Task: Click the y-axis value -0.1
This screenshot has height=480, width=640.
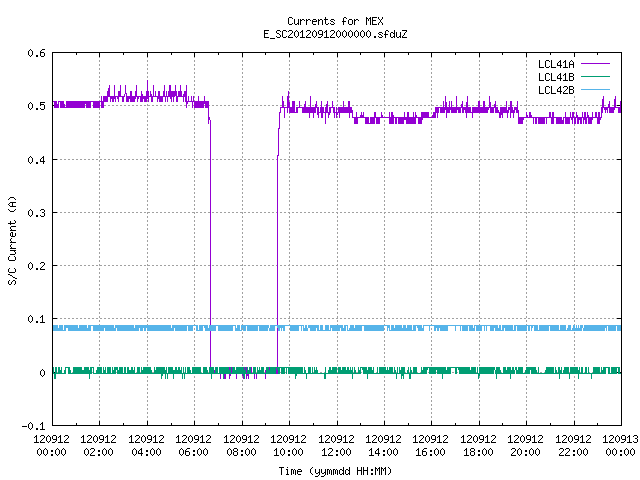Action: [33, 426]
